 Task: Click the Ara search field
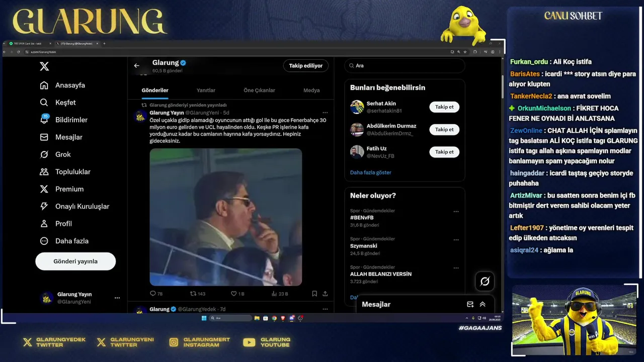point(405,66)
